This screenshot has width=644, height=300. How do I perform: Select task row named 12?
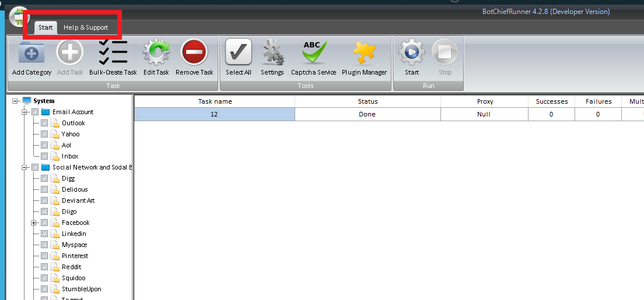click(x=215, y=114)
